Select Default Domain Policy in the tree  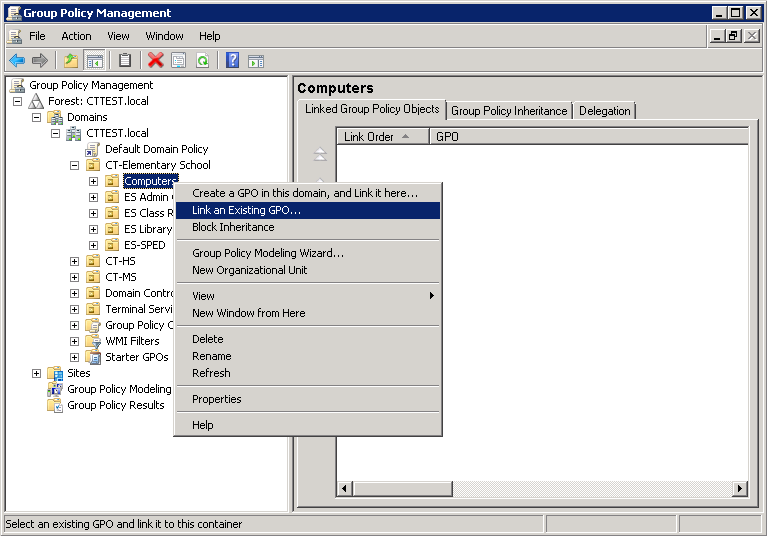coord(156,149)
